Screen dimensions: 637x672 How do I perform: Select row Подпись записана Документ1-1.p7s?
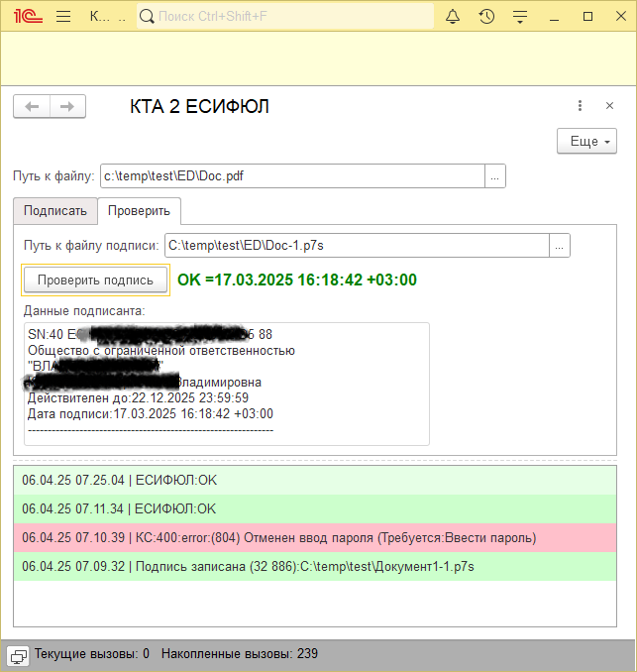315,566
